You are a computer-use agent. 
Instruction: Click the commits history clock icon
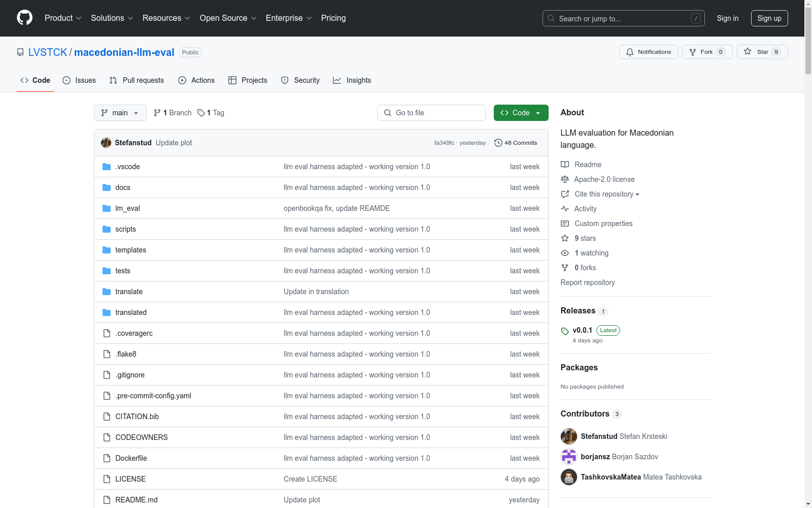pyautogui.click(x=498, y=143)
